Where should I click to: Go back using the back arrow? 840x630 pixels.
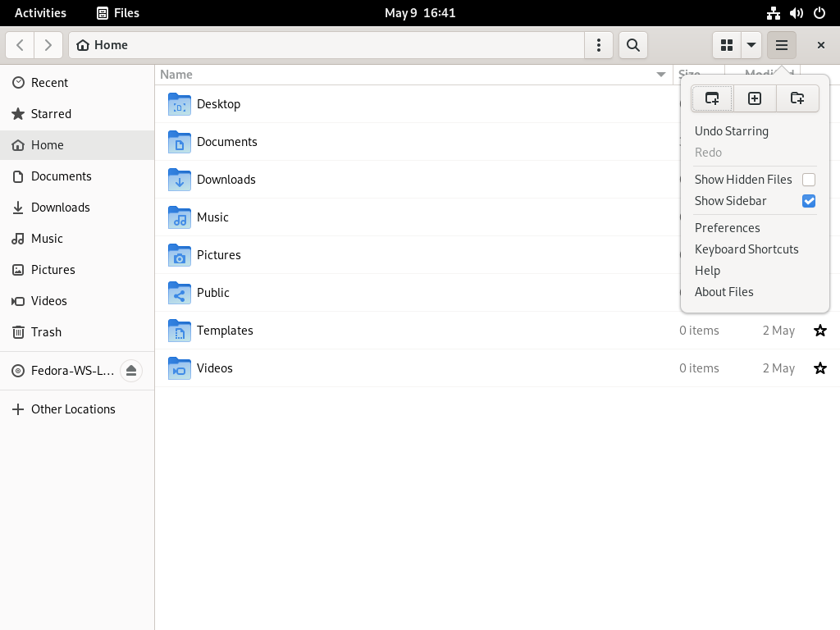pyautogui.click(x=20, y=45)
